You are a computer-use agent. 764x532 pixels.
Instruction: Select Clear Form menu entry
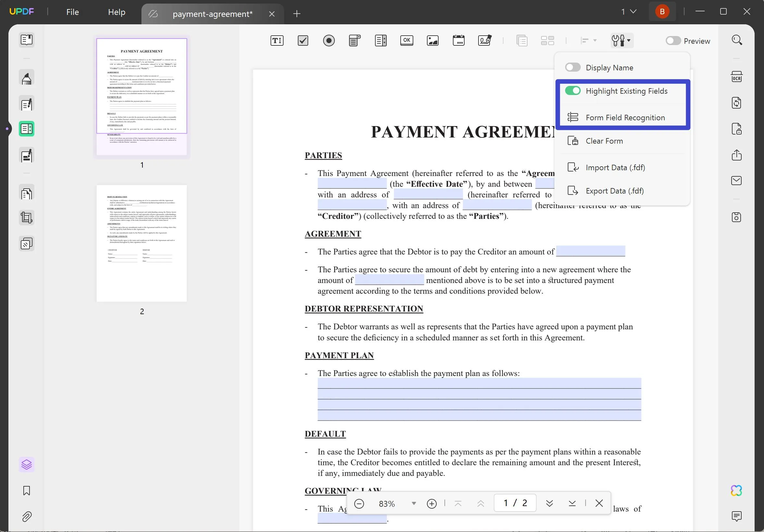604,141
